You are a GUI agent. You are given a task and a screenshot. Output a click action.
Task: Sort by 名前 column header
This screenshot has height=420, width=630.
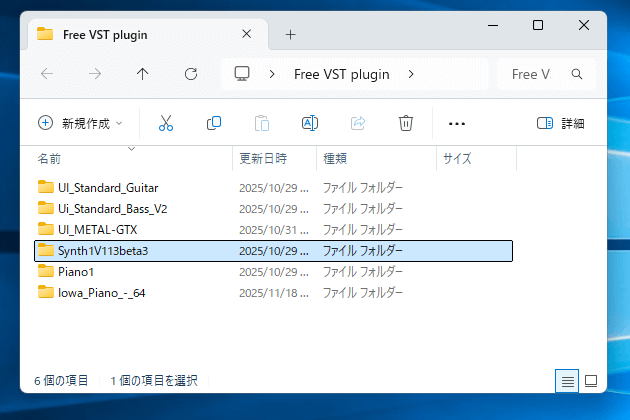(x=50, y=158)
